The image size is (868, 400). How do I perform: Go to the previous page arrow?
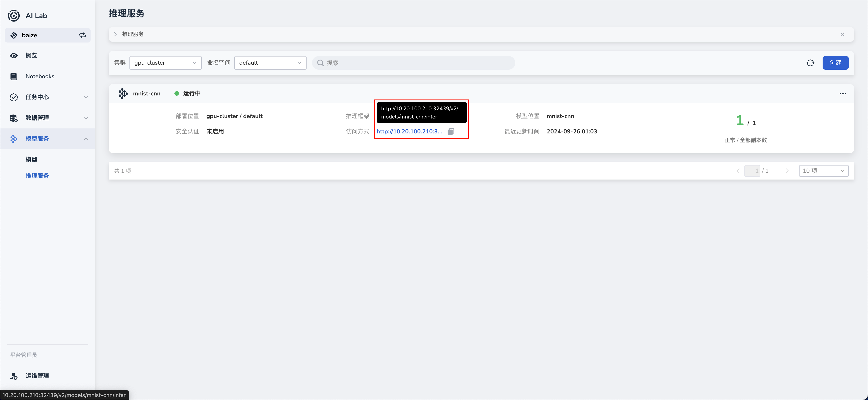click(x=738, y=171)
